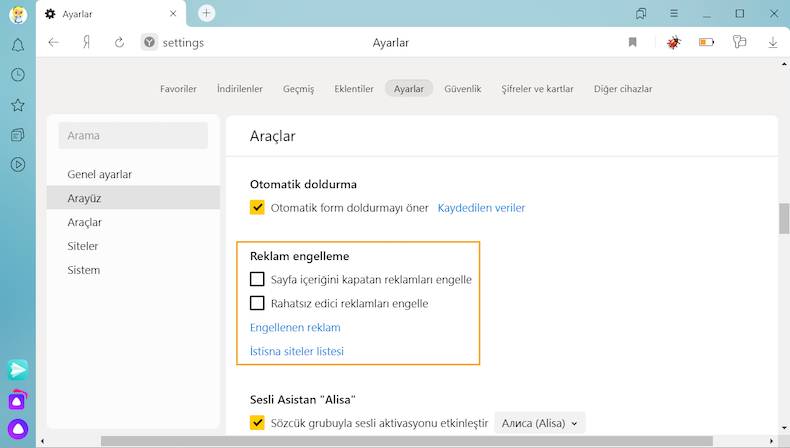
Task: Open the history clock in sidebar
Action: [17, 75]
